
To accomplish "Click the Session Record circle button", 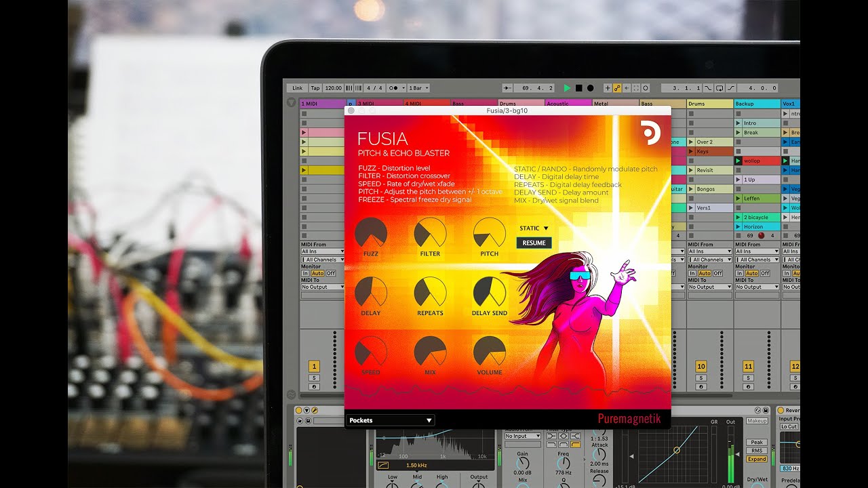I will [x=646, y=88].
